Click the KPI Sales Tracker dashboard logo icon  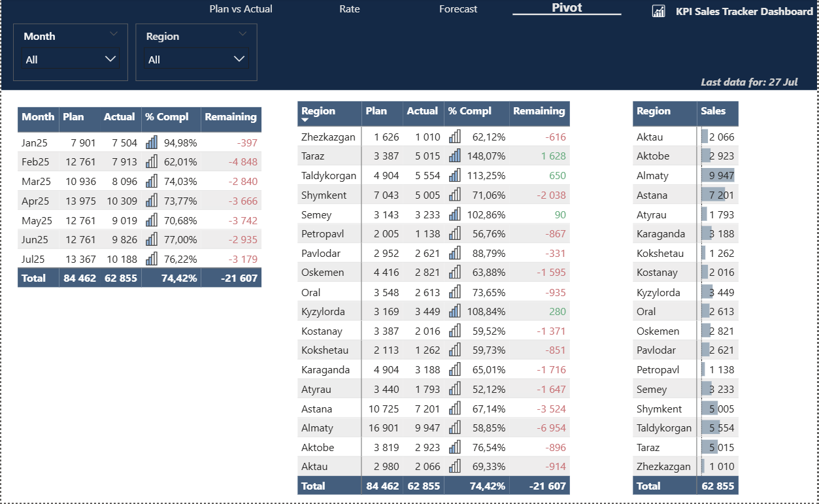[658, 11]
